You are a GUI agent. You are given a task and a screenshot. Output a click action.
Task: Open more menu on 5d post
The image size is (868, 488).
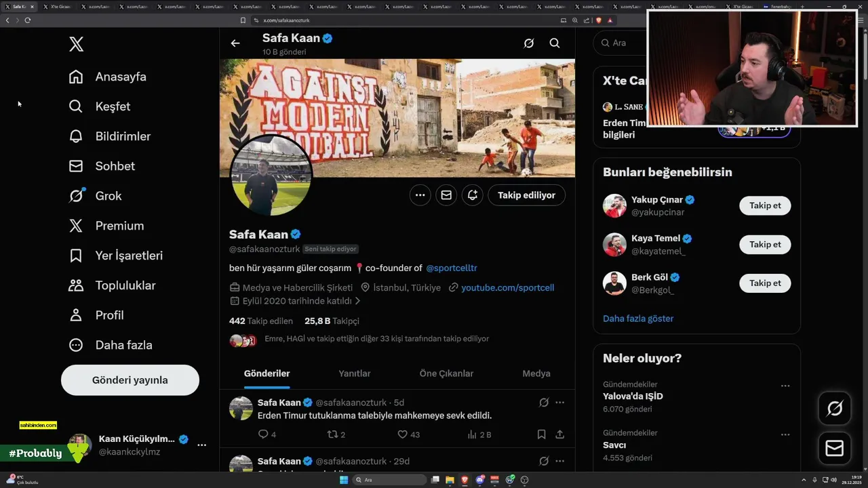pos(560,403)
